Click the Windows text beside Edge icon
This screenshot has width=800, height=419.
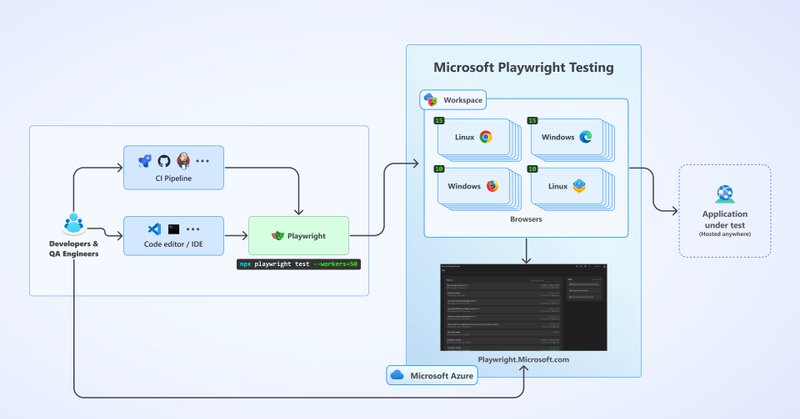coord(558,137)
